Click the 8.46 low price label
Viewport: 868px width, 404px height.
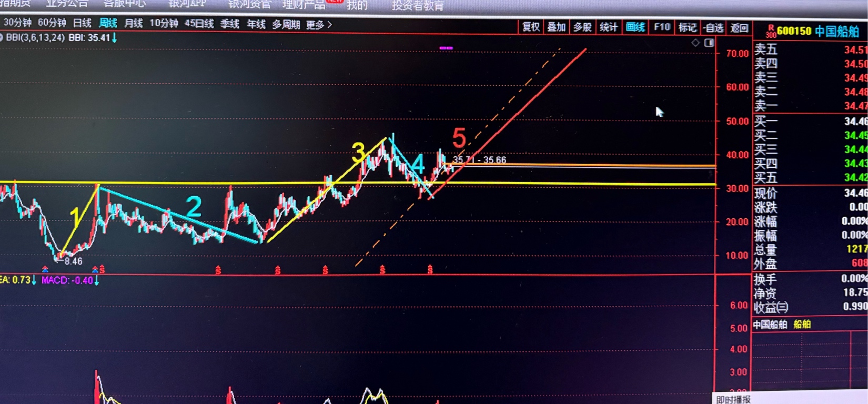click(x=74, y=261)
